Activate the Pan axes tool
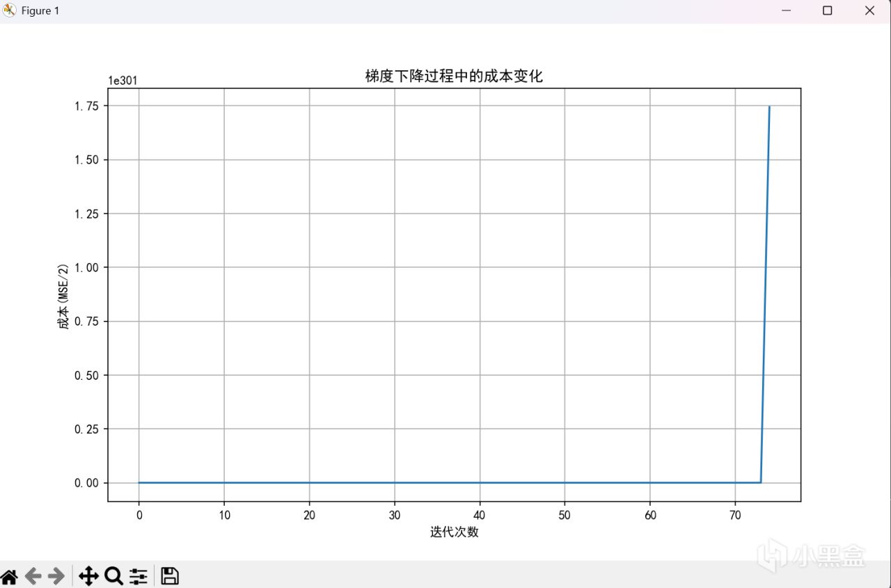 point(88,576)
